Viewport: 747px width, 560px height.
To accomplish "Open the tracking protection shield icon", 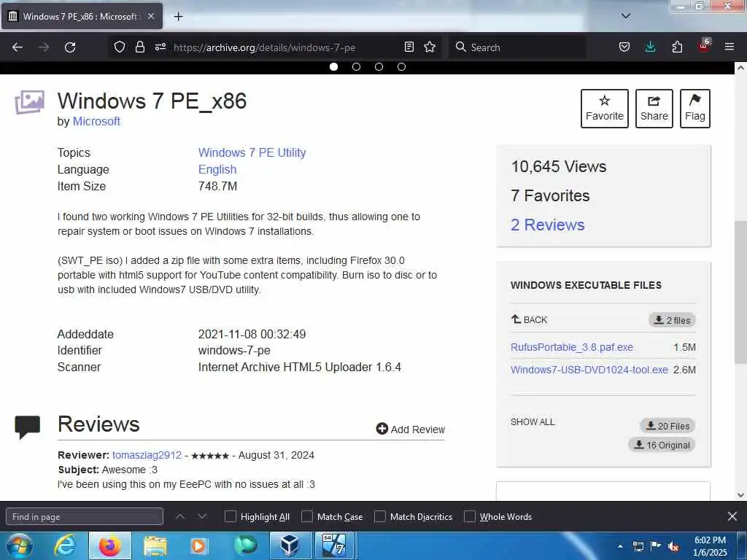I will point(120,47).
